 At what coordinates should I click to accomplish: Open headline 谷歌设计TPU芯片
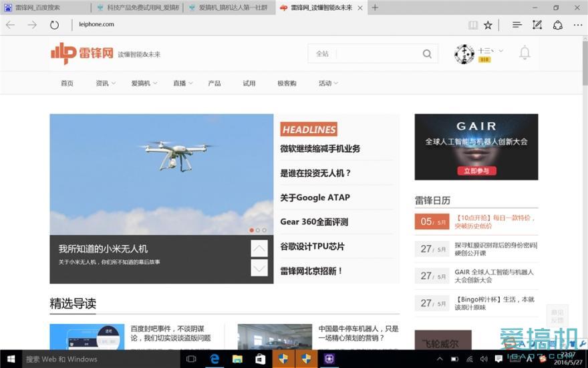tap(312, 246)
